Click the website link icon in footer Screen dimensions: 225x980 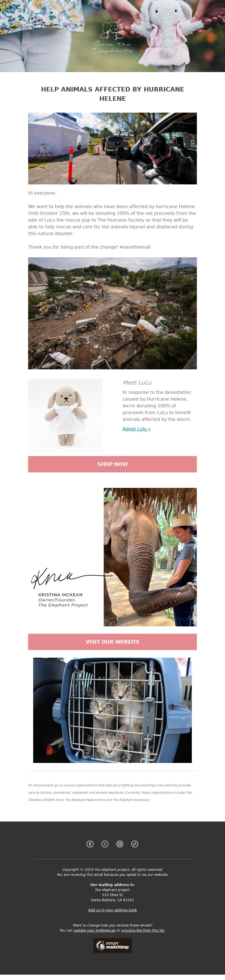[134, 844]
